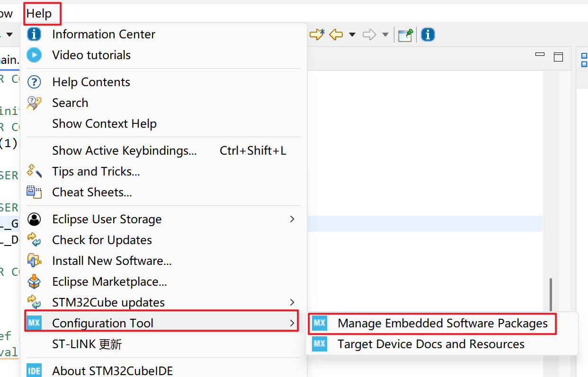Image resolution: width=588 pixels, height=377 pixels.
Task: Select Search in the Help menu
Action: point(70,103)
